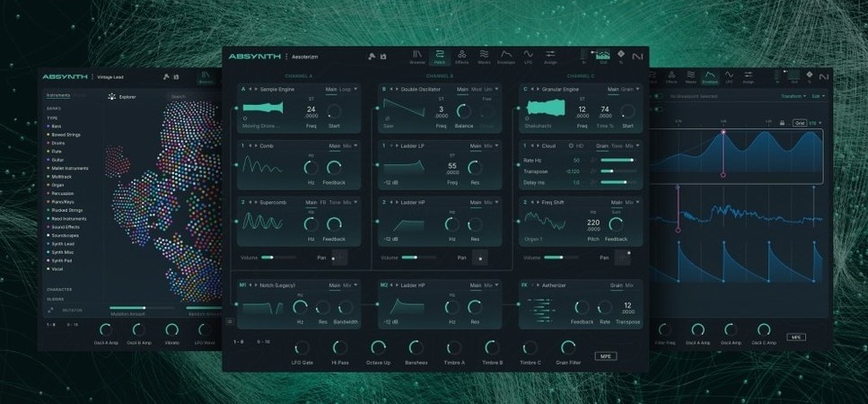868x404 pixels.
Task: Open the Envelope page icon
Action: point(506,57)
